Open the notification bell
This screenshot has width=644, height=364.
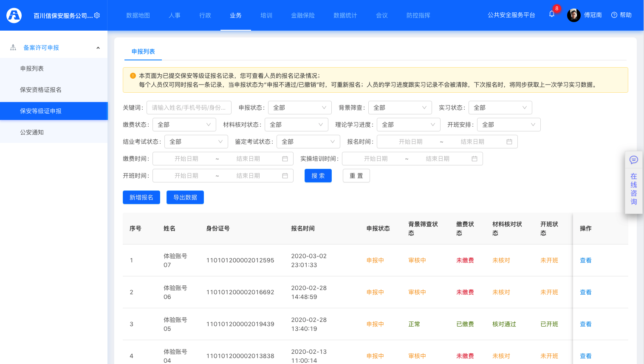tap(552, 14)
